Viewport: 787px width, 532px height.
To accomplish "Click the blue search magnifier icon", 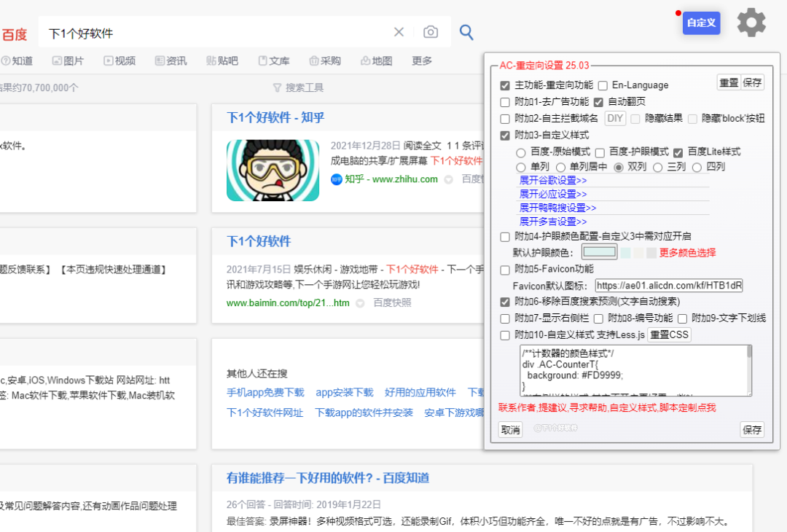I will pyautogui.click(x=466, y=32).
